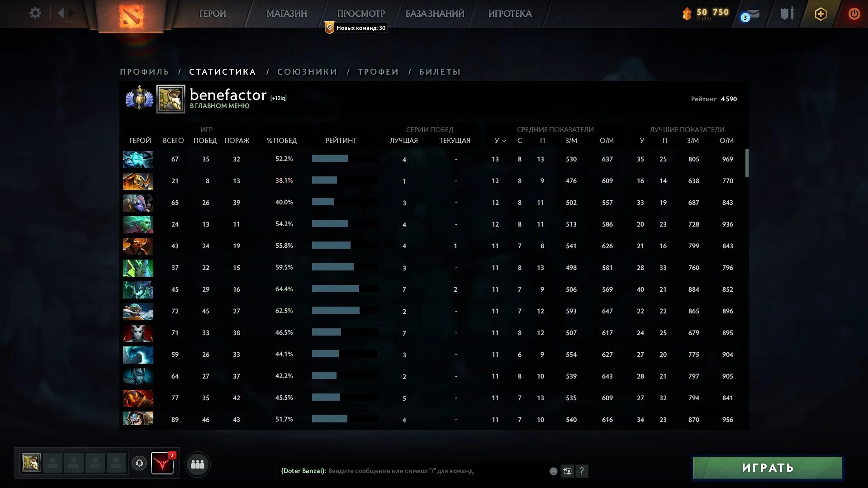Click player rating value 4 590
This screenshot has width=868, height=488.
[x=729, y=99]
